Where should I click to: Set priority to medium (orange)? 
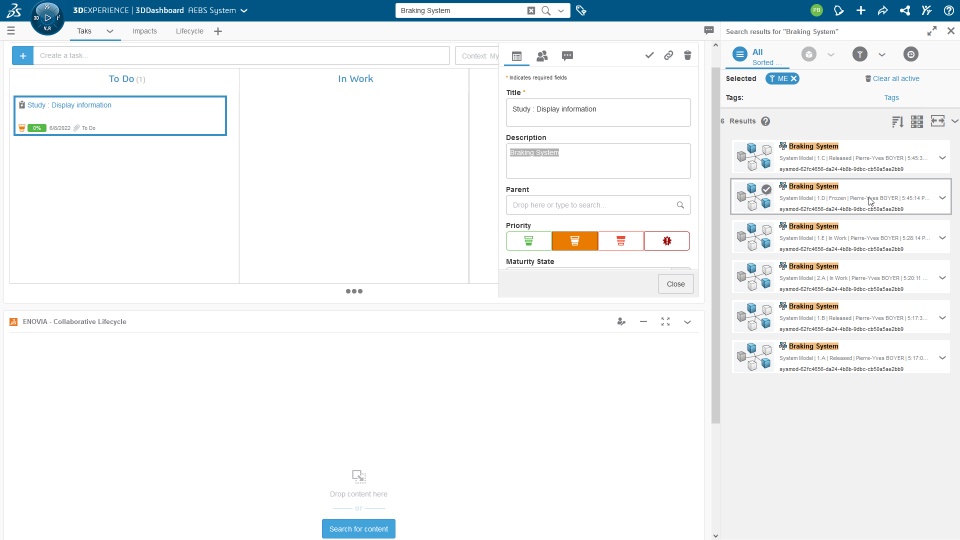575,241
